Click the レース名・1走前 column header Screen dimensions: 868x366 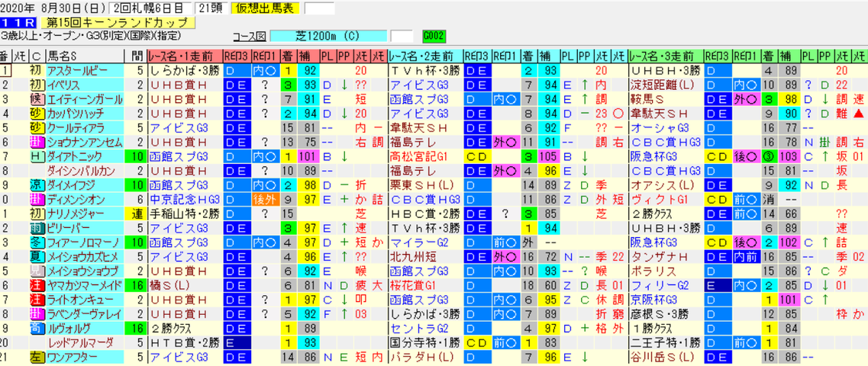click(x=184, y=56)
